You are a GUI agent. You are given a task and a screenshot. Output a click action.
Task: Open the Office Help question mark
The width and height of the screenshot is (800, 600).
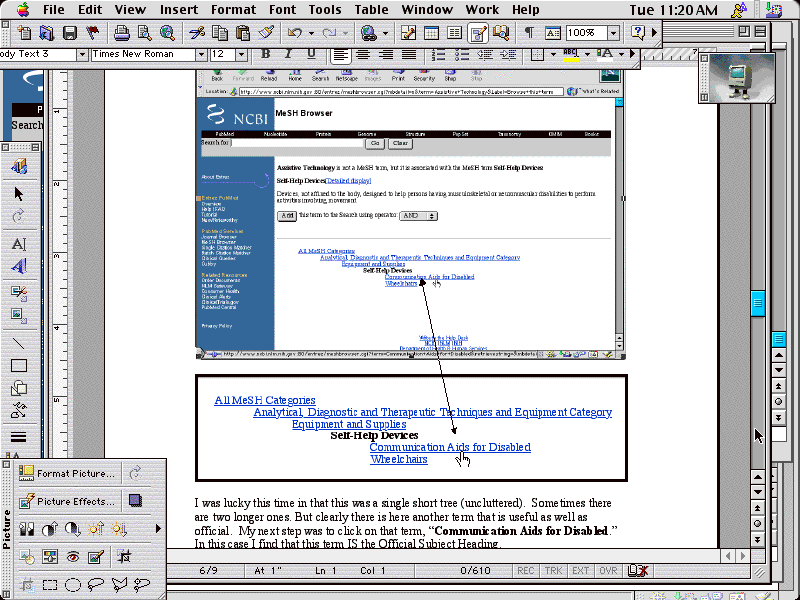(638, 33)
